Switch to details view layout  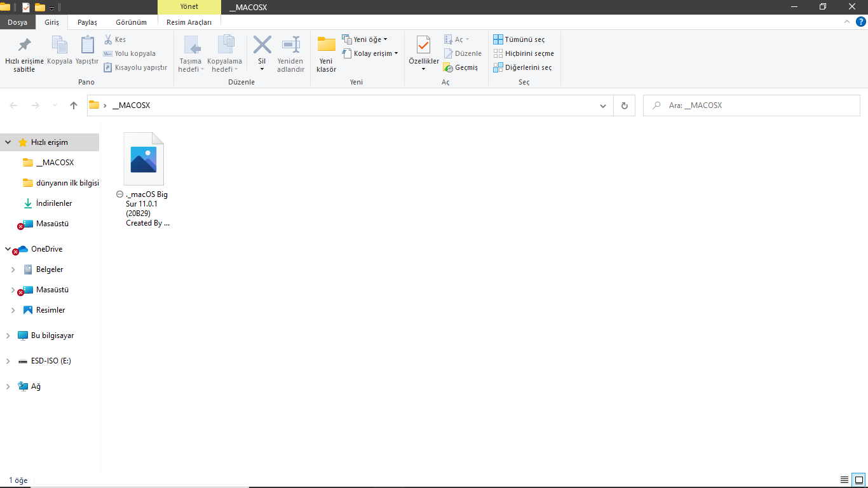pos(844,480)
